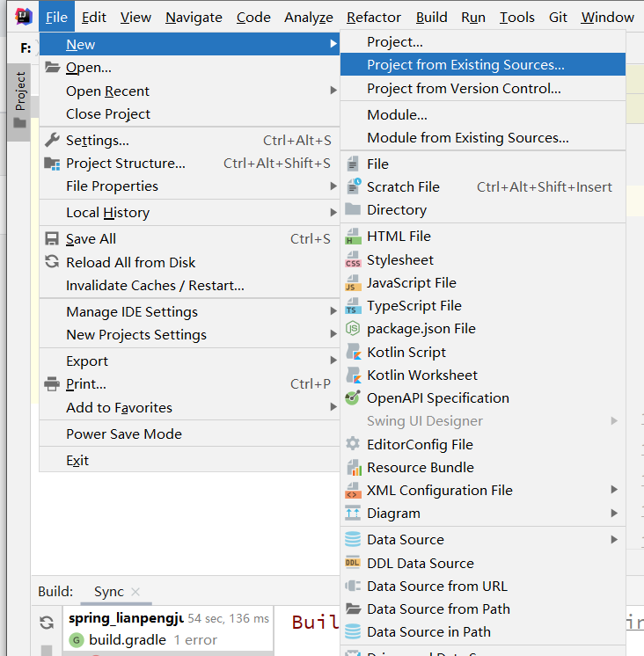
Task: Expand the New Projects Settings submenu arrow
Action: pos(333,334)
